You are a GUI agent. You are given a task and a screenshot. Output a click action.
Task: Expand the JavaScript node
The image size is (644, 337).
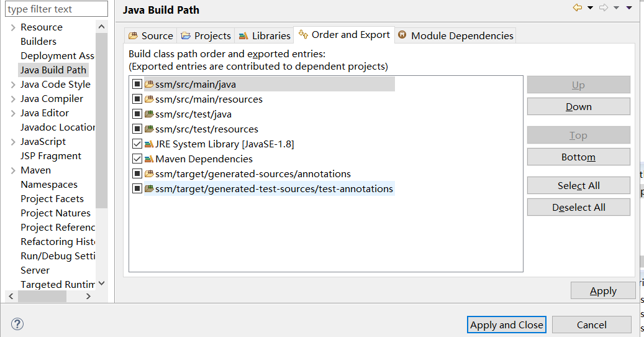tap(13, 142)
